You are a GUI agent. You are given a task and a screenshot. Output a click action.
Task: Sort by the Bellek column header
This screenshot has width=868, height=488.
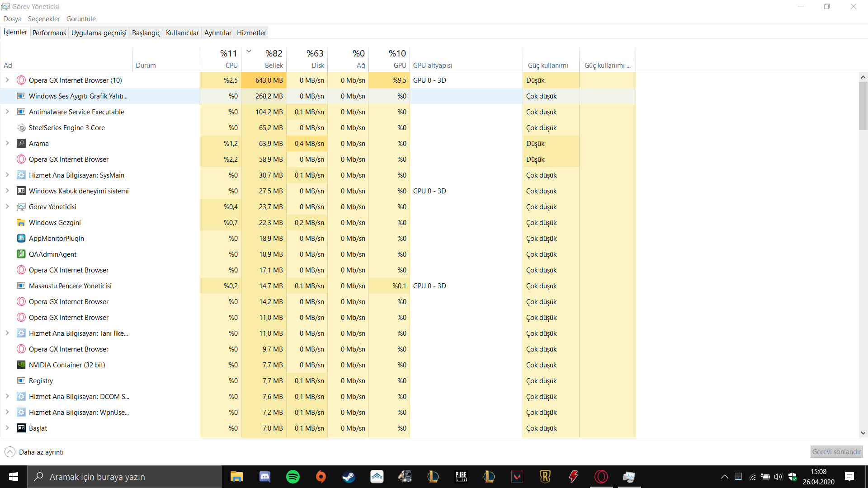(x=264, y=60)
